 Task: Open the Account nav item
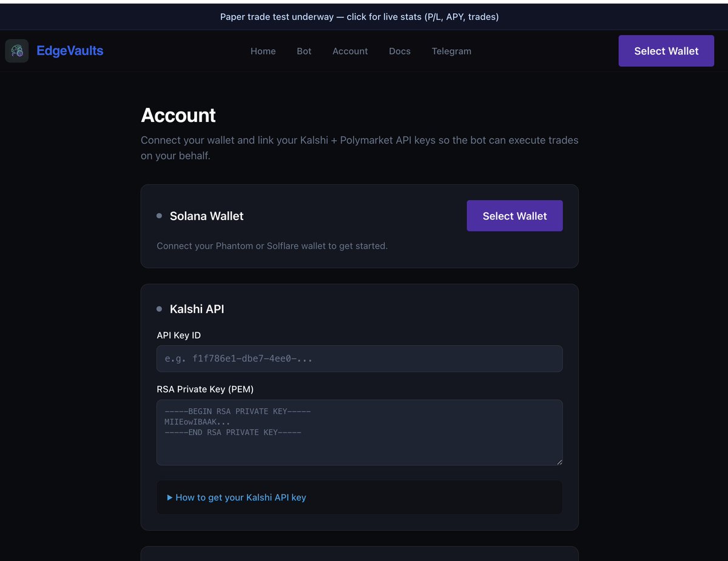click(350, 51)
